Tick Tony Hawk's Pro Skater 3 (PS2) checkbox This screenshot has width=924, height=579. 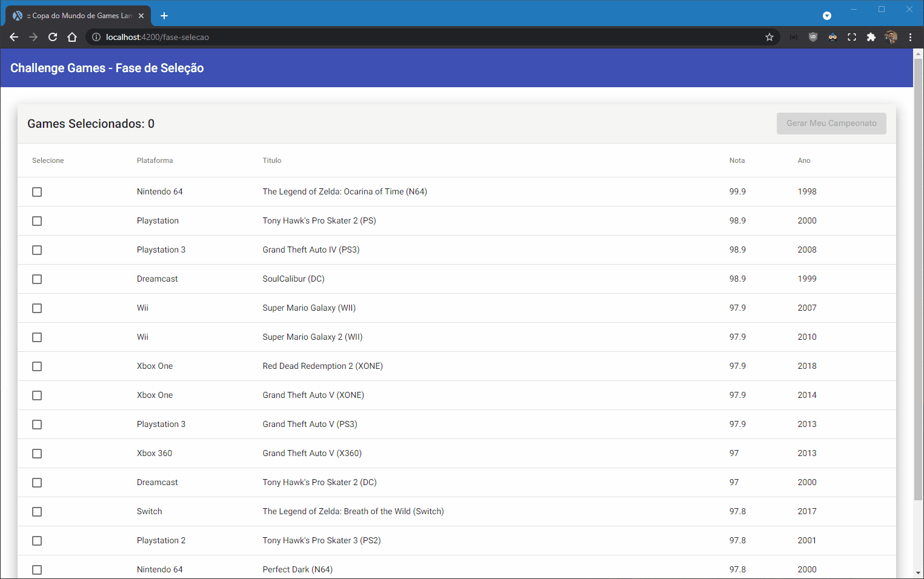click(37, 541)
